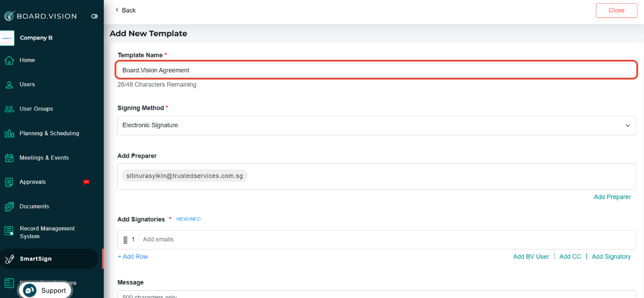644x298 pixels.
Task: Click the Close button
Action: point(617,10)
